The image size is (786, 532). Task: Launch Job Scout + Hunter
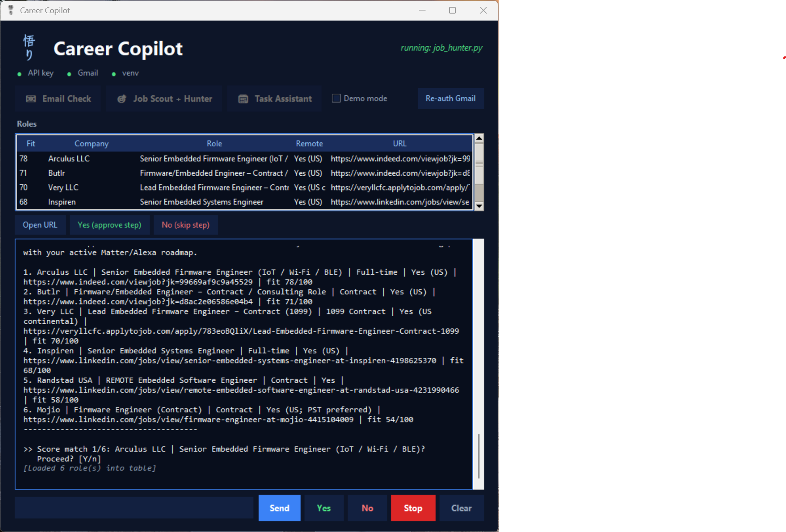(164, 99)
